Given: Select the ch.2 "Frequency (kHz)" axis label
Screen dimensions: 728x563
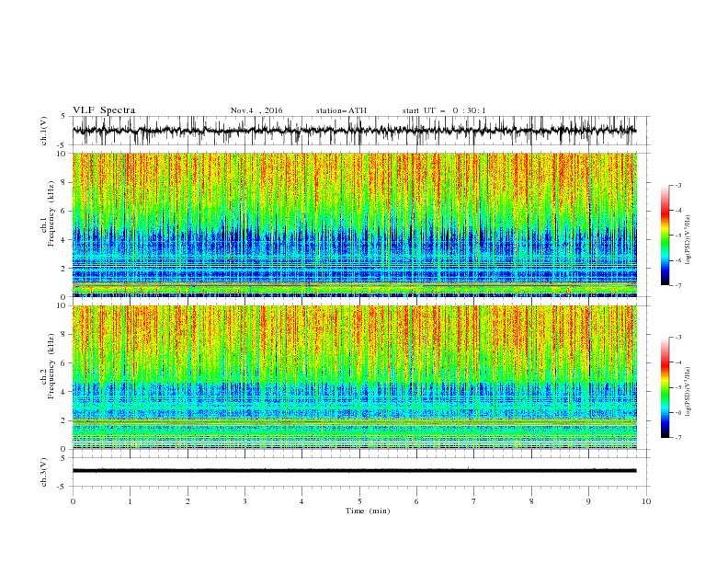Looking at the screenshot, I should 51,366.
